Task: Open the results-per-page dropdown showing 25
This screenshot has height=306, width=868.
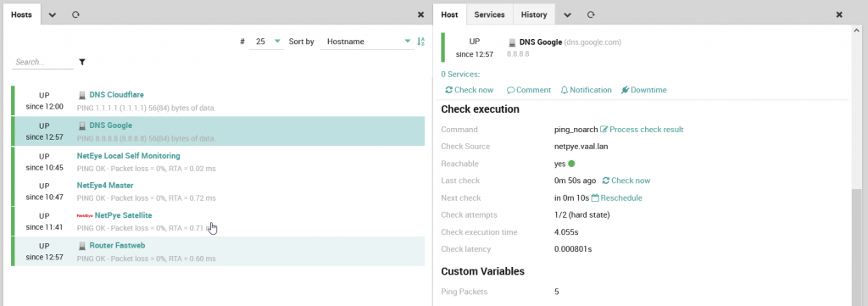Action: click(x=267, y=42)
